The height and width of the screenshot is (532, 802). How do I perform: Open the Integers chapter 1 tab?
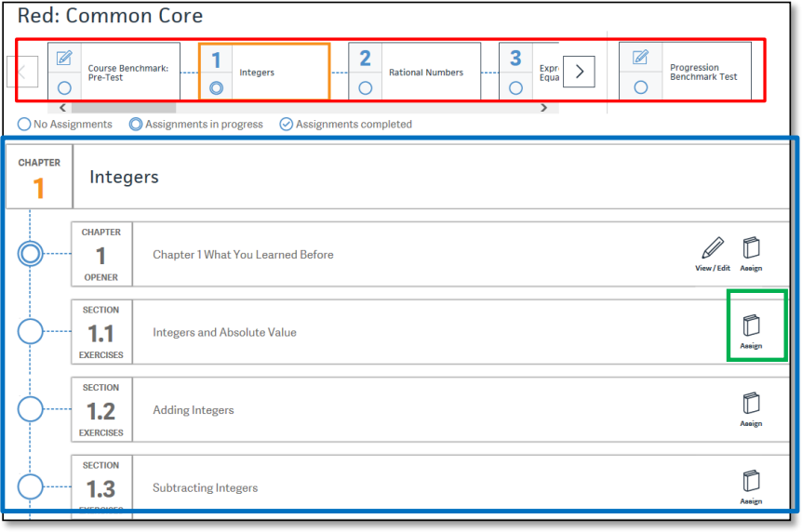click(x=263, y=72)
